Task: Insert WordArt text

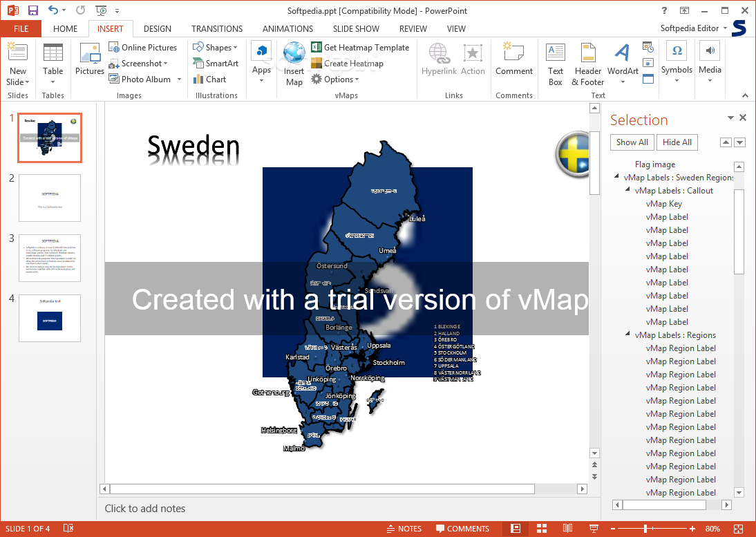Action: click(x=623, y=64)
